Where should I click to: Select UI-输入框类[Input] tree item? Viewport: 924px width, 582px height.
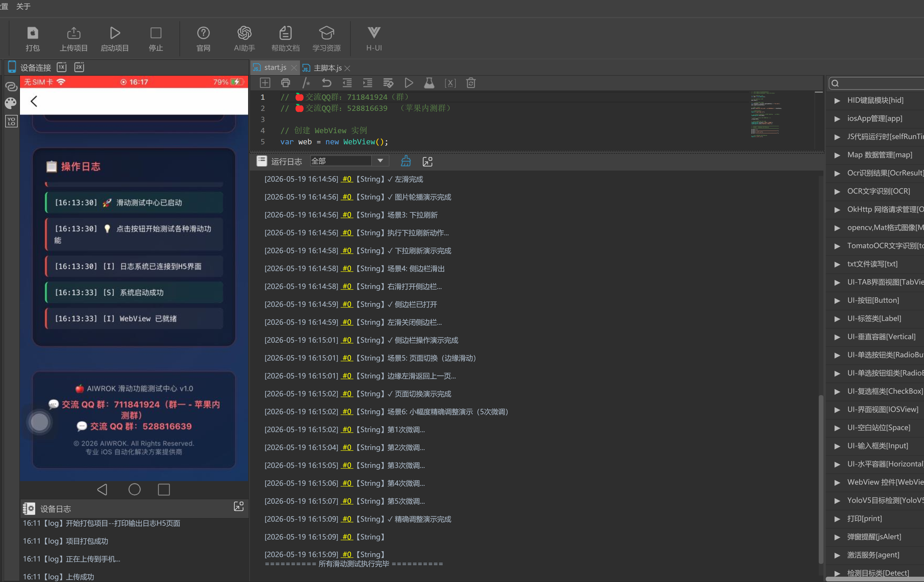click(x=878, y=446)
